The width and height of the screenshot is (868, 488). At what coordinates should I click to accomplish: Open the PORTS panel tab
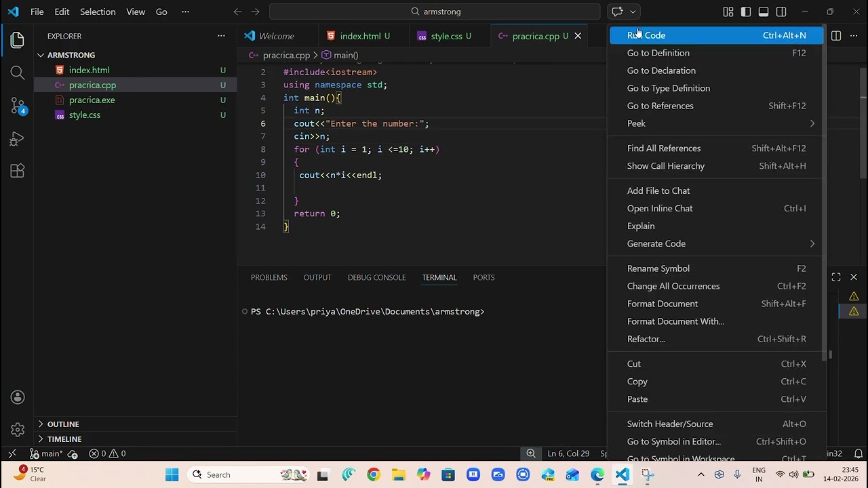(x=484, y=277)
